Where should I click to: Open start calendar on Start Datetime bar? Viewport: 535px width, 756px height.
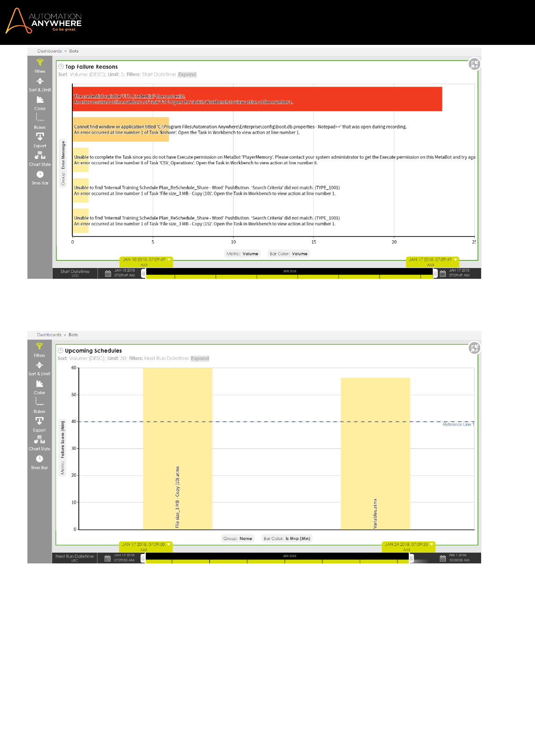(108, 273)
